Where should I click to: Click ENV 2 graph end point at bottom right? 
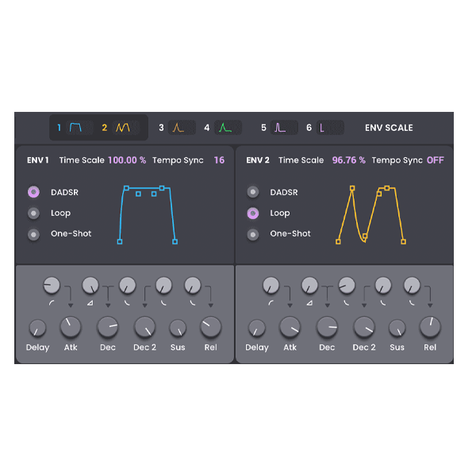pyautogui.click(x=404, y=242)
